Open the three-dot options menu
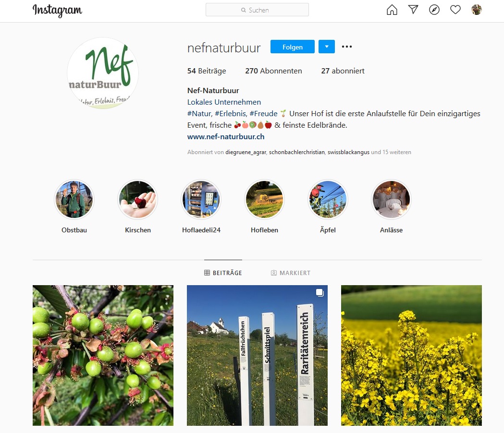The width and height of the screenshot is (504, 433). tap(347, 47)
